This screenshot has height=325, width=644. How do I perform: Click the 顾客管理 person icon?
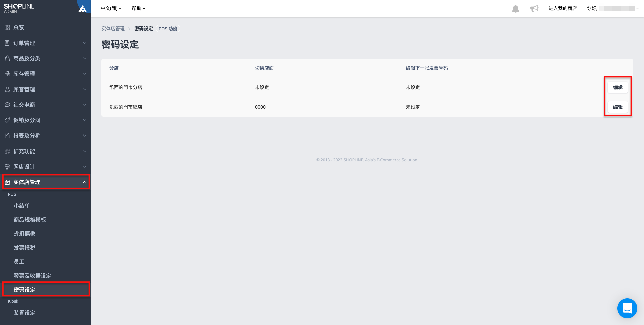(x=7, y=89)
